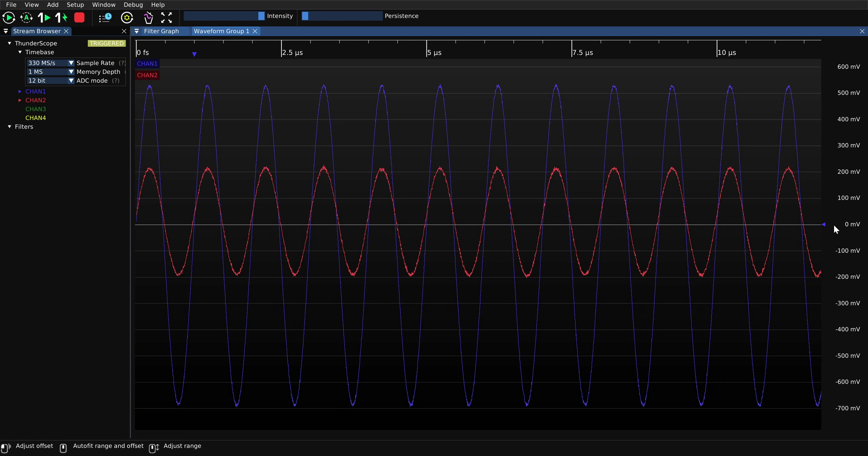Clear persistence with the waveform trash icon
Image resolution: width=868 pixels, height=456 pixels.
148,18
